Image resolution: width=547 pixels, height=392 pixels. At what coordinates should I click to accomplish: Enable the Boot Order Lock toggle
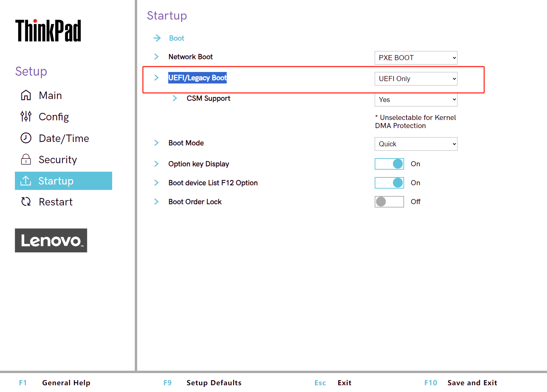pos(389,202)
